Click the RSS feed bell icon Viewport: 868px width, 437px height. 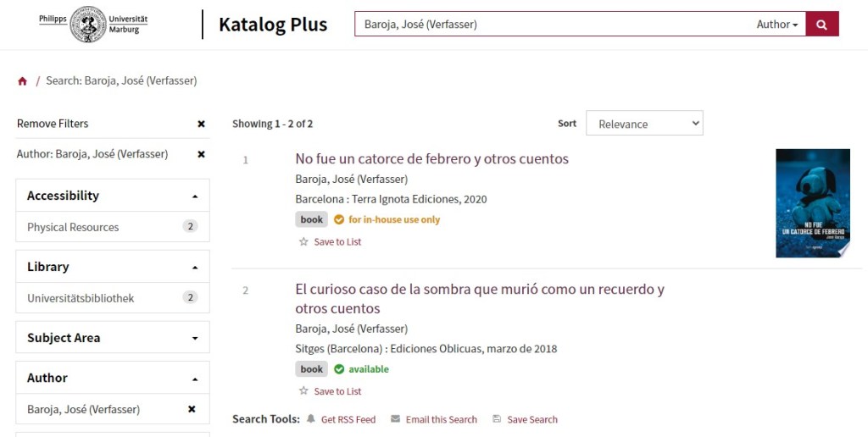coord(311,419)
